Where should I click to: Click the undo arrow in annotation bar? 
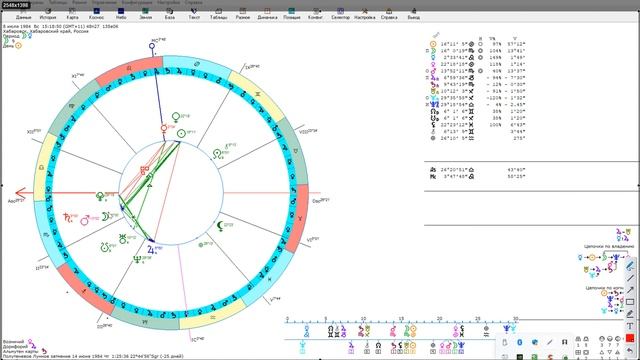click(630, 350)
